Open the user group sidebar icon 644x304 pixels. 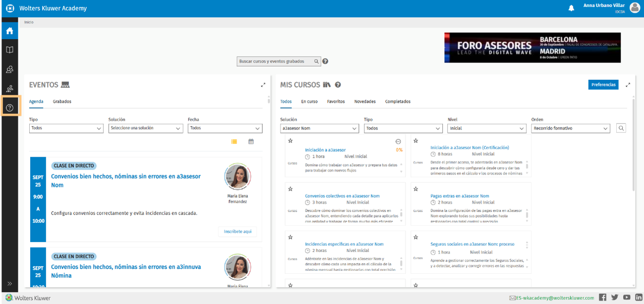pos(9,69)
